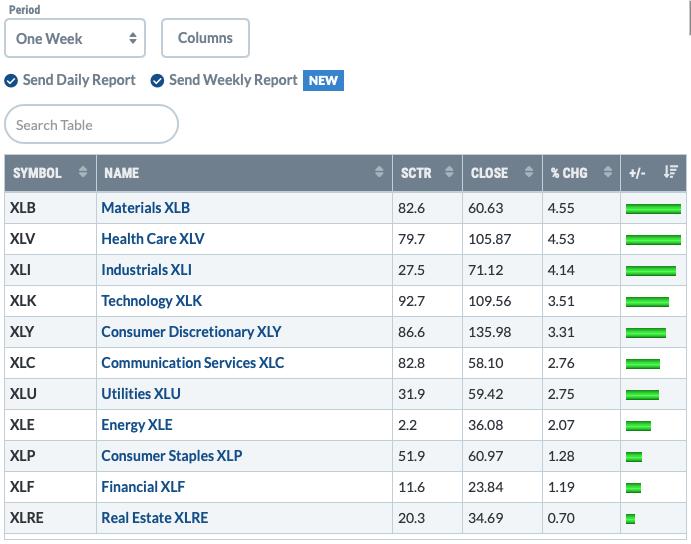This screenshot has width=691, height=544.
Task: Click close price 105.87 for Health Care
Action: pos(490,239)
